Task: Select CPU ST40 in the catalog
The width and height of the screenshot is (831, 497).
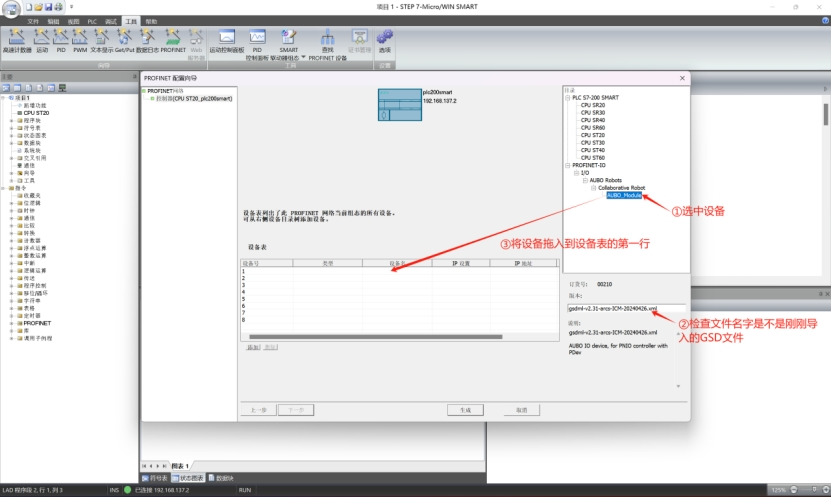Action: pyautogui.click(x=592, y=150)
